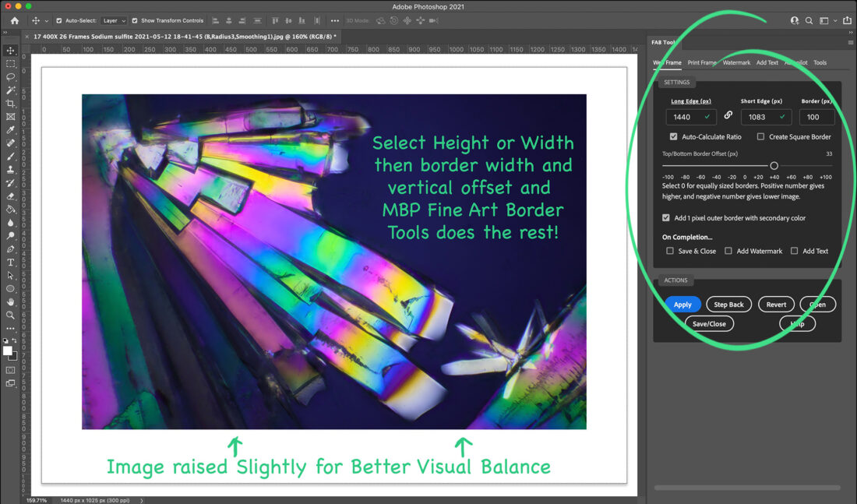Uncheck Auto-Calculate Ratio checkbox

(674, 136)
